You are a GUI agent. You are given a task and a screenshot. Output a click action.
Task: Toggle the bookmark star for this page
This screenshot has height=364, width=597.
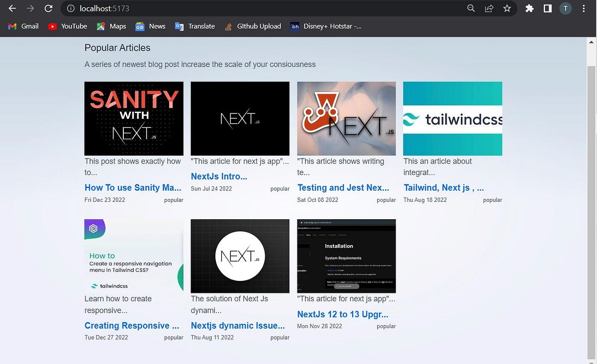coord(507,8)
